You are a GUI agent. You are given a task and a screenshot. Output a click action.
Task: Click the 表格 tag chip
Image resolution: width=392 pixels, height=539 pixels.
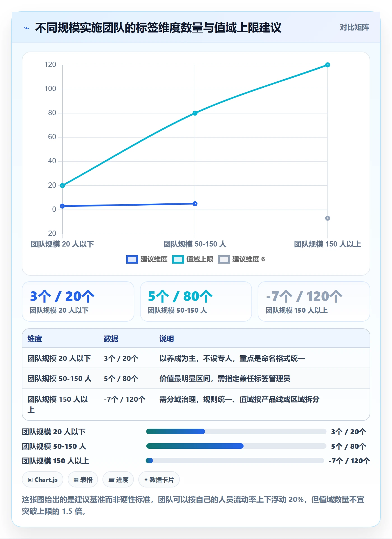(83, 480)
